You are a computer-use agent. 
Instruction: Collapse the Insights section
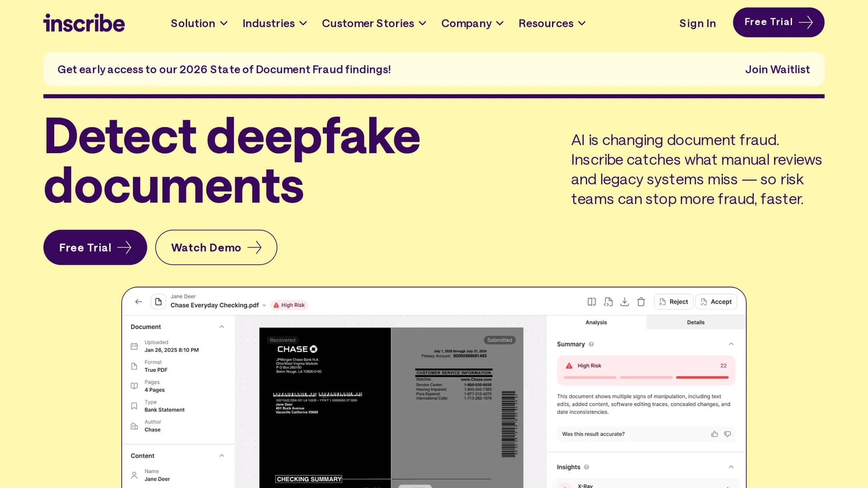[x=731, y=467]
